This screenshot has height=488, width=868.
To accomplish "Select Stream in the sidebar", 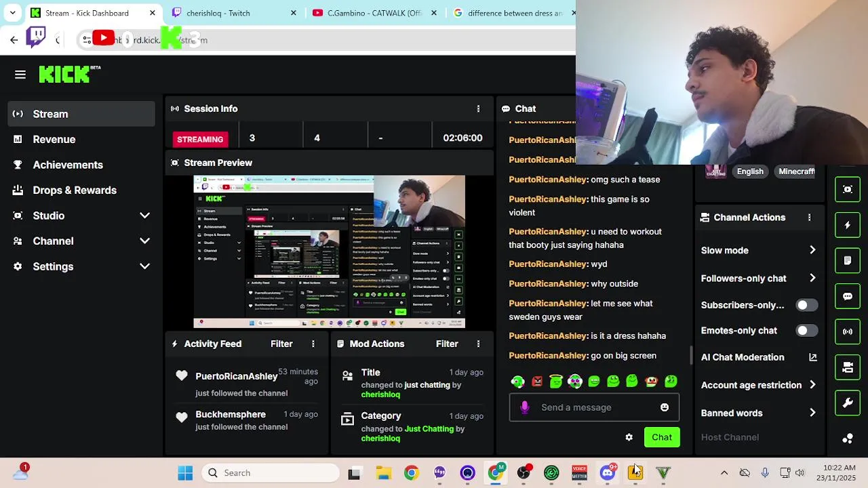I will pos(81,114).
